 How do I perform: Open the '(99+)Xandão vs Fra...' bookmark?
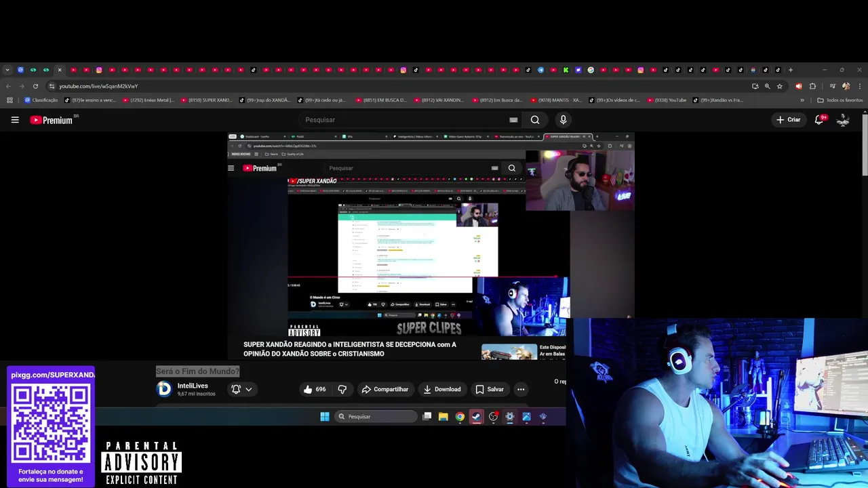[717, 100]
